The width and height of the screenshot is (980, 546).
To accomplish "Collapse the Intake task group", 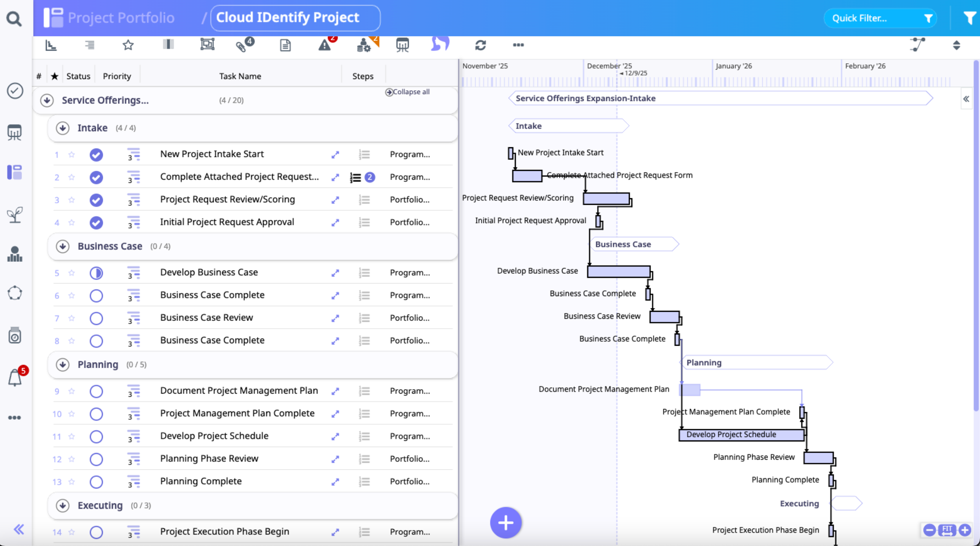I will click(x=62, y=128).
